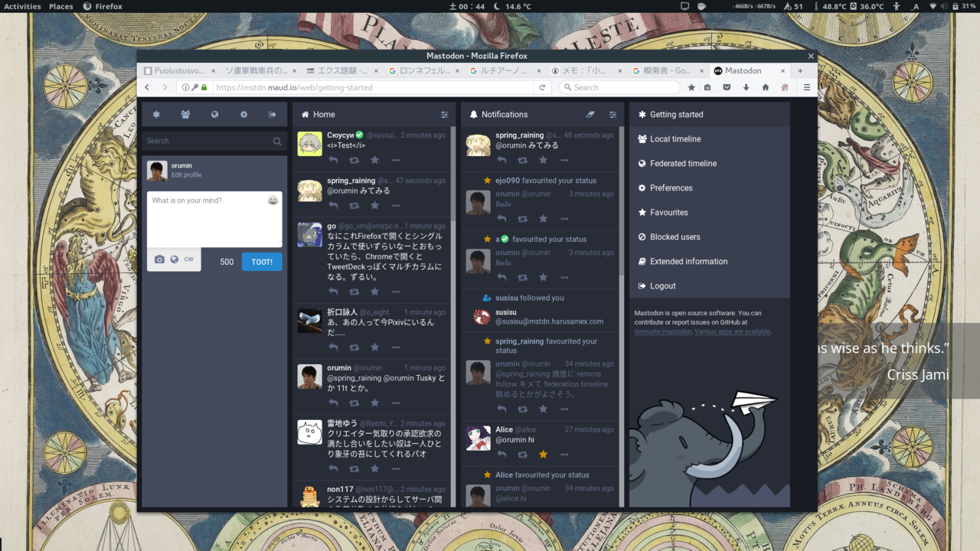Favourite 雷地ゆう's toot
This screenshot has height=551, width=980.
pos(374,468)
